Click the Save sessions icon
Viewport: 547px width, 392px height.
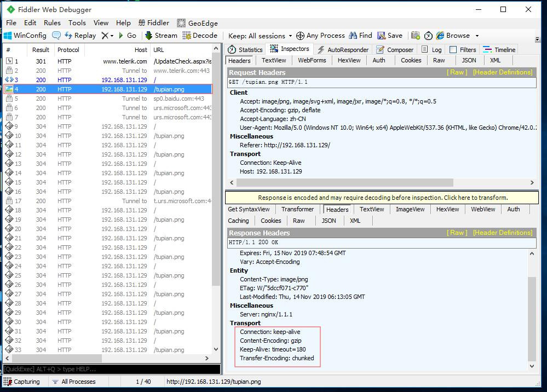tap(381, 36)
